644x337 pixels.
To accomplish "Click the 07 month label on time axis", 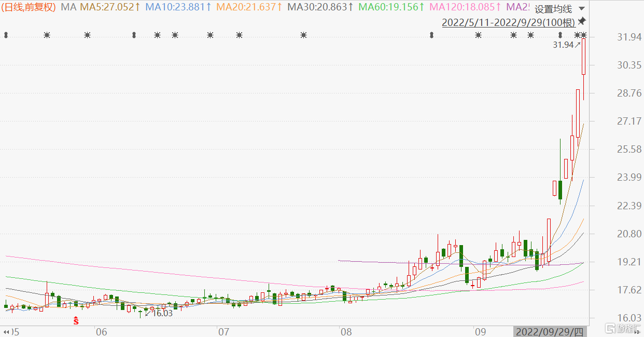I will pyautogui.click(x=223, y=331).
